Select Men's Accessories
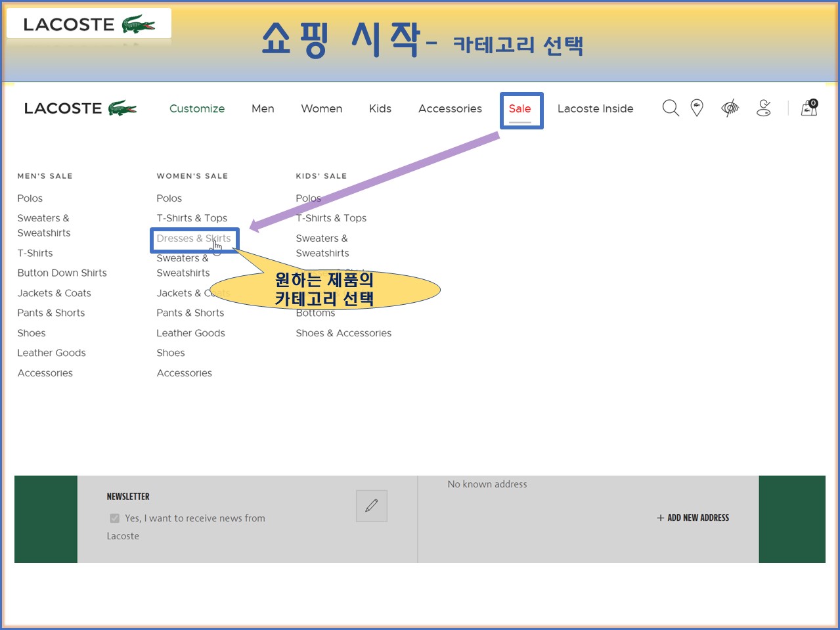 [x=45, y=373]
